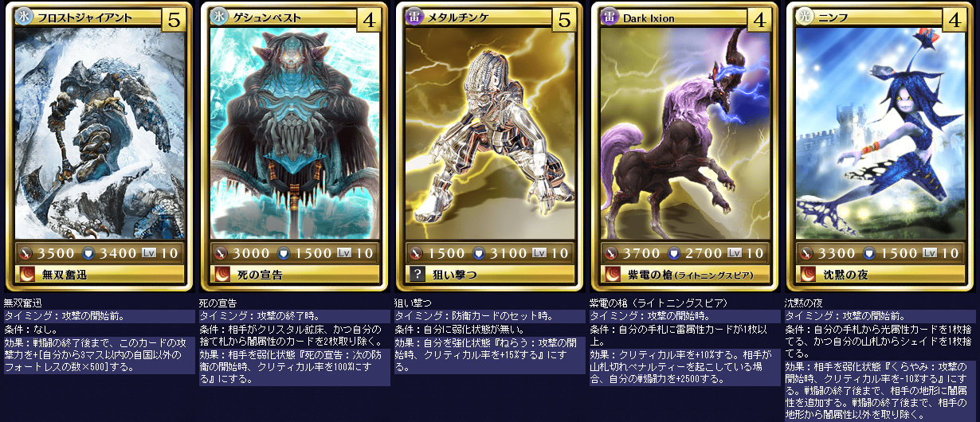This screenshot has width=980, height=422.
Task: Click the water element icon on ゲシュンペスト
Action: click(219, 17)
